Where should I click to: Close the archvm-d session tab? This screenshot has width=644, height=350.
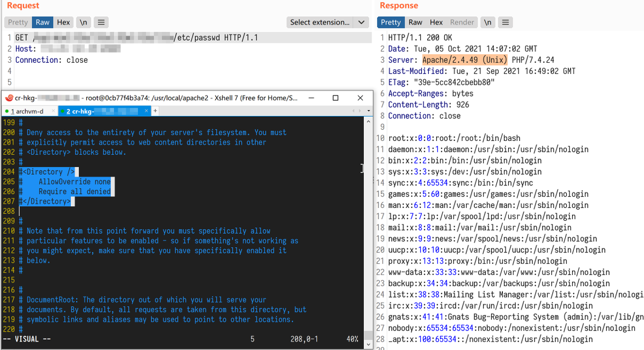coord(53,111)
